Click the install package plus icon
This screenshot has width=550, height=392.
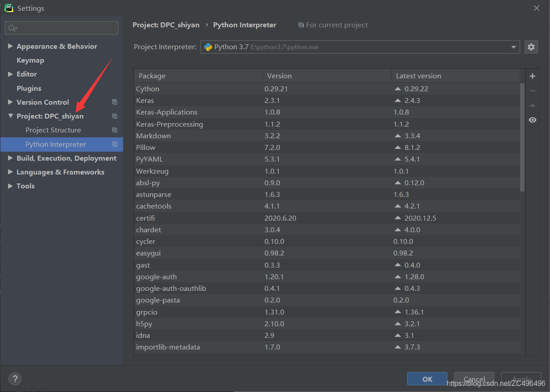point(532,76)
